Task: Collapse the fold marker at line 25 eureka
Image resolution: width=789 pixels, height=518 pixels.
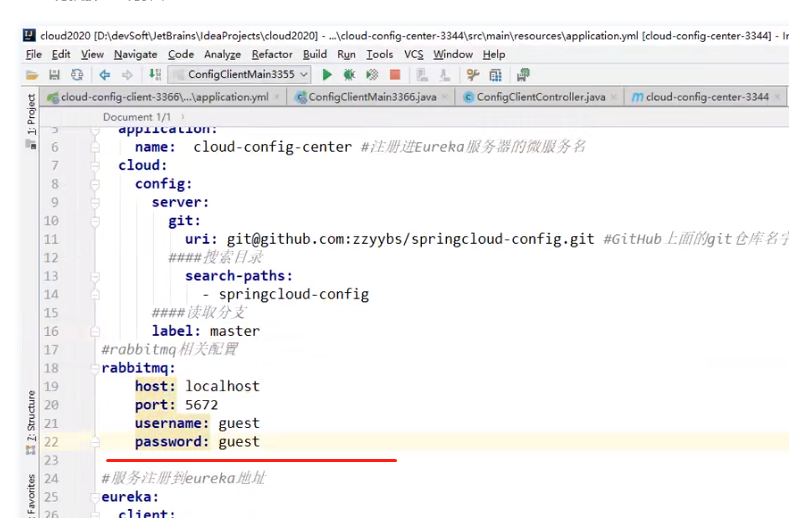Action: point(95,497)
